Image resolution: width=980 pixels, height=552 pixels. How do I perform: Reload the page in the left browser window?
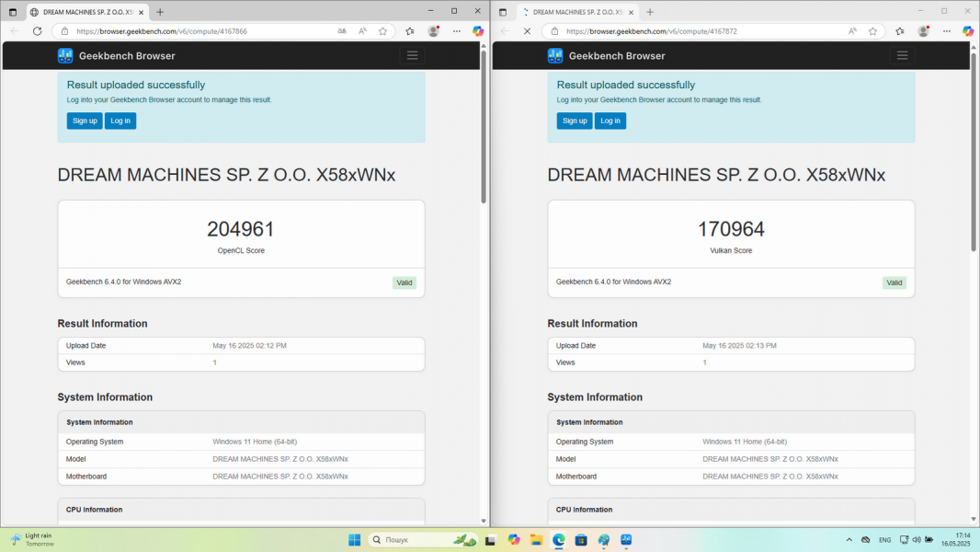pos(38,31)
